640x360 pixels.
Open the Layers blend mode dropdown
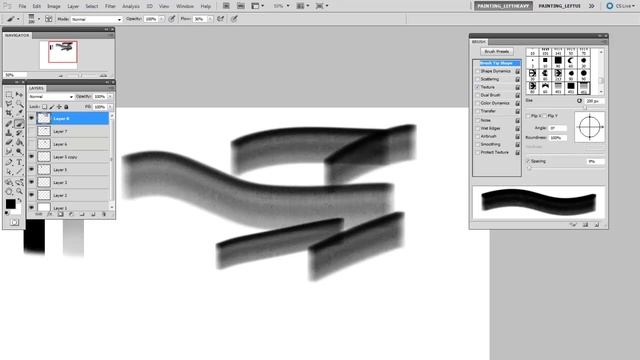coord(51,97)
